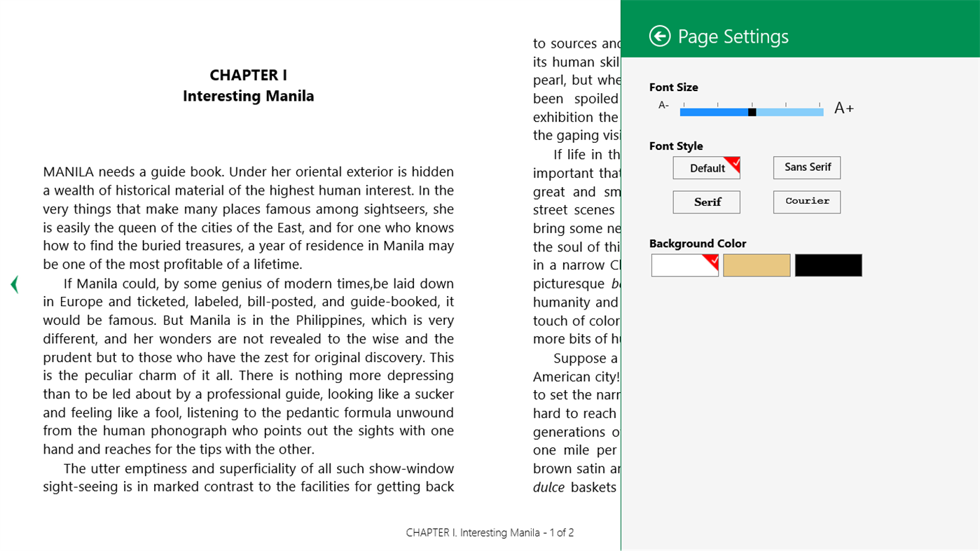Keep Default as the selected font style

tap(706, 168)
